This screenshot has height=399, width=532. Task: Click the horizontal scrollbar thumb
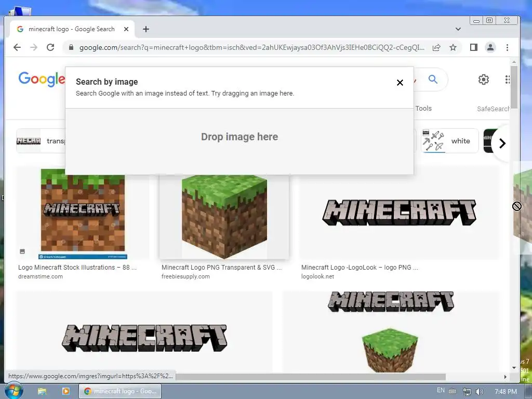(x=311, y=377)
